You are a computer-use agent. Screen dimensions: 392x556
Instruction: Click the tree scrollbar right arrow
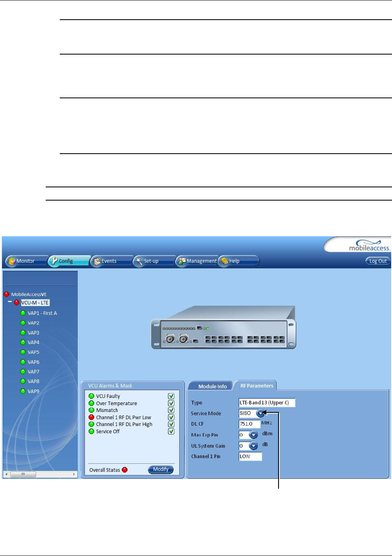tap(74, 474)
